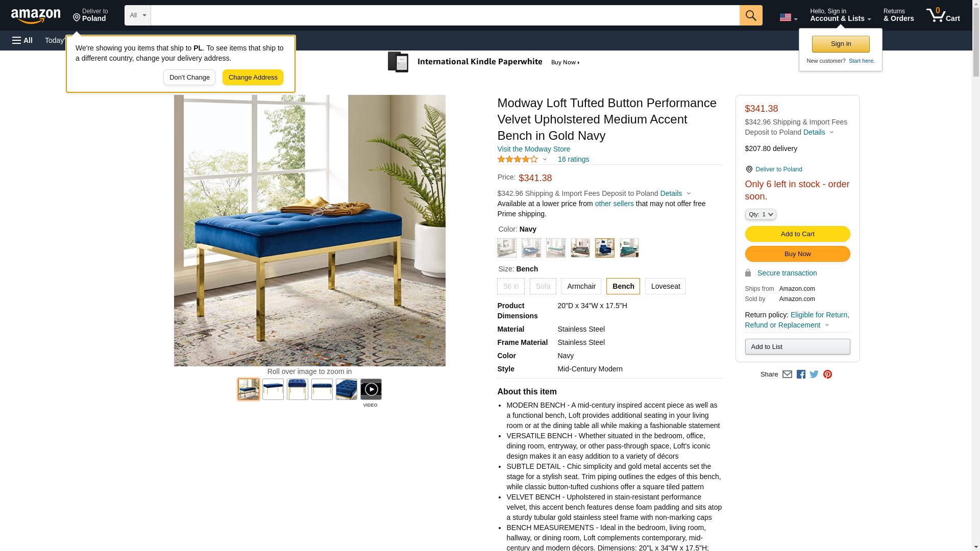This screenshot has width=980, height=551.
Task: Click the Add to Cart button
Action: (x=797, y=234)
